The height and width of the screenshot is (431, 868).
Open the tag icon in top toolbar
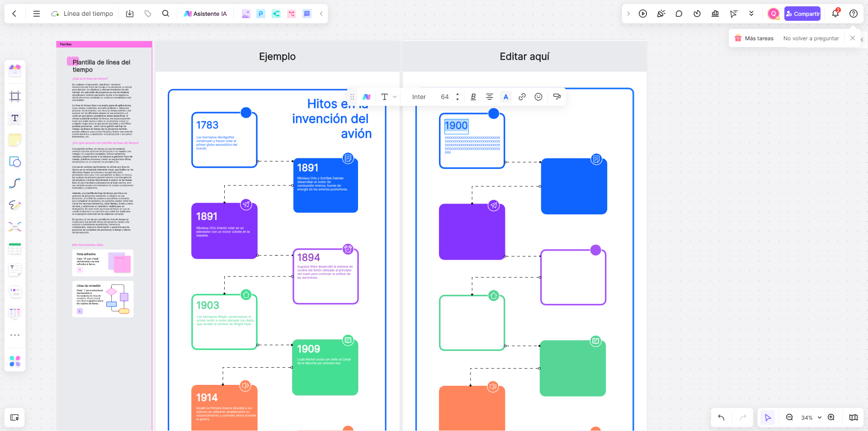[148, 14]
